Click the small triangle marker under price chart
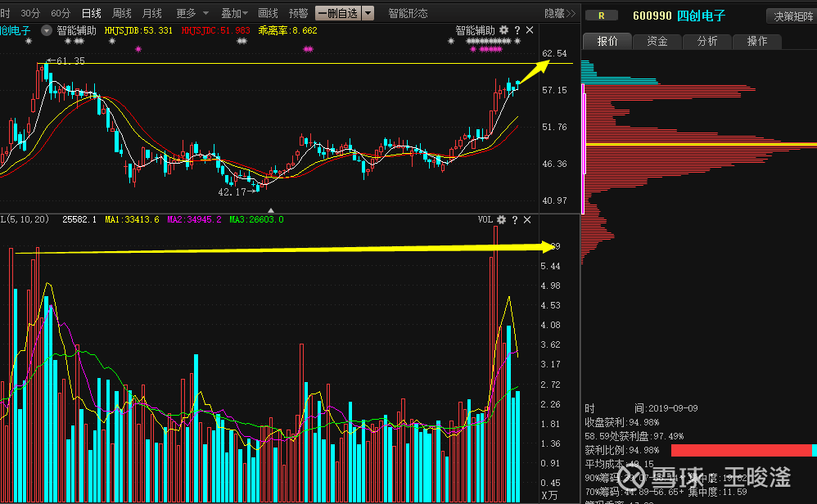Screen dimensions: 817x504 pyautogui.click(x=271, y=209)
